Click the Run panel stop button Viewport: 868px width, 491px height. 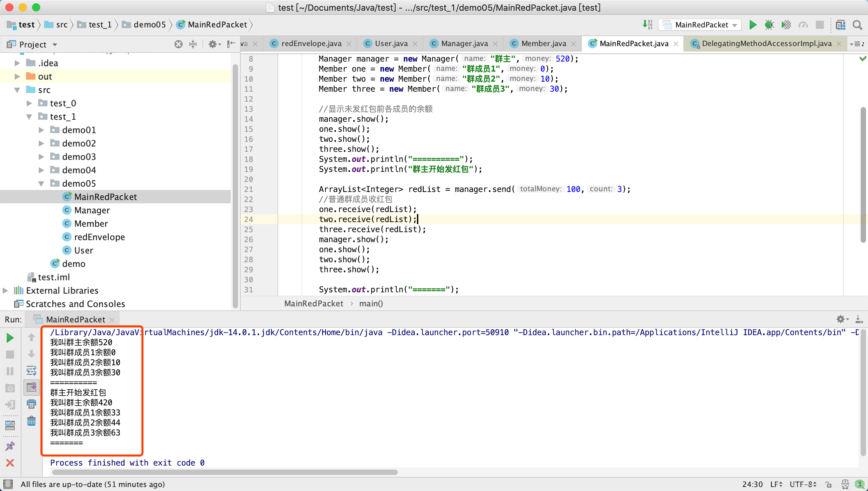point(10,355)
